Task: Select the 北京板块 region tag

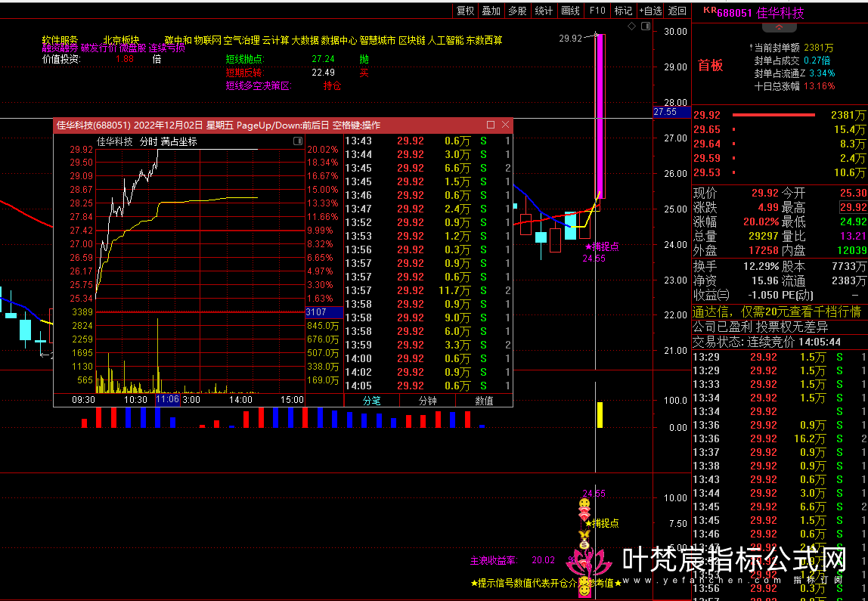Action: tap(121, 40)
